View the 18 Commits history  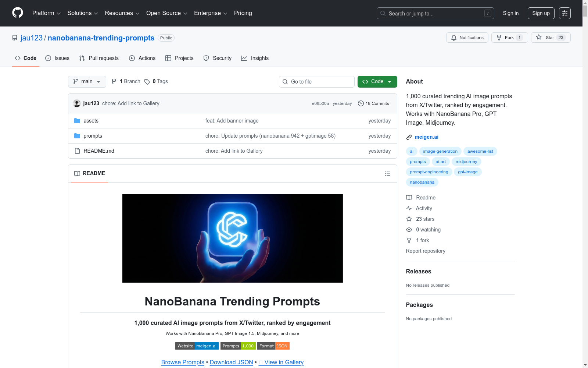point(373,103)
